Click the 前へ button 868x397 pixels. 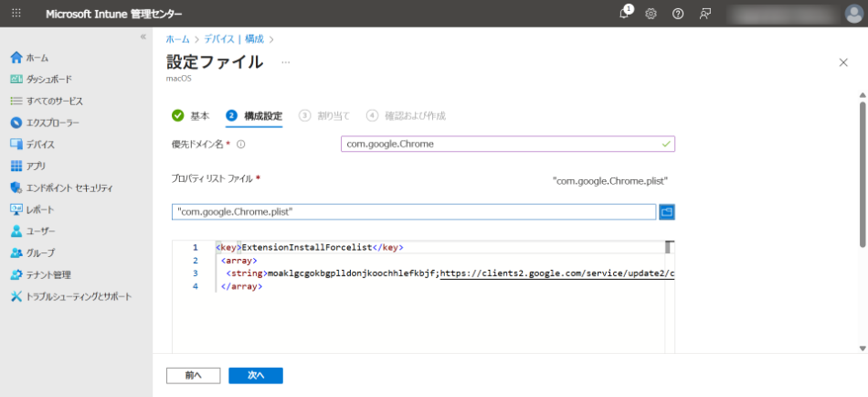193,375
